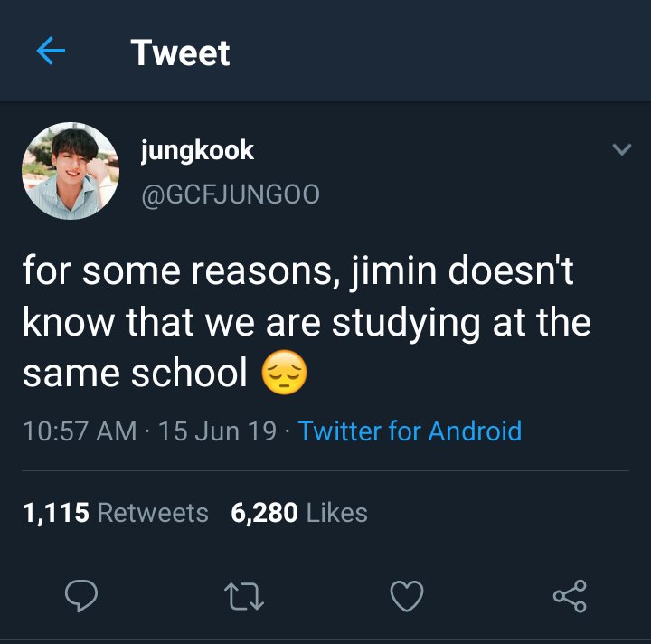
Task: Select the word jimin in the tweet
Action: coord(393,272)
